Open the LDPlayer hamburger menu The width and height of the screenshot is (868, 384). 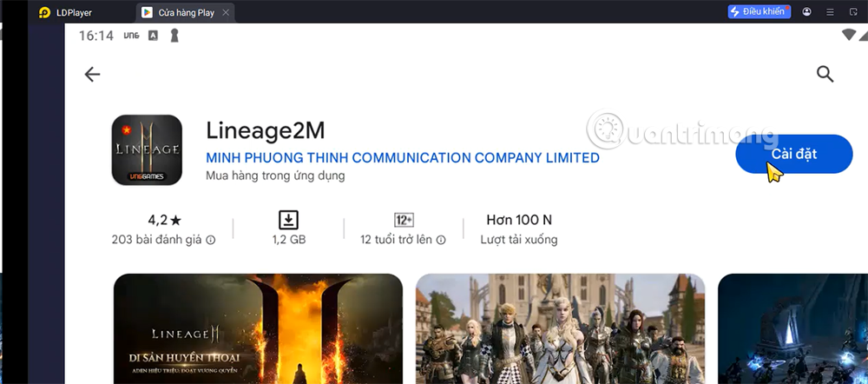pyautogui.click(x=830, y=11)
